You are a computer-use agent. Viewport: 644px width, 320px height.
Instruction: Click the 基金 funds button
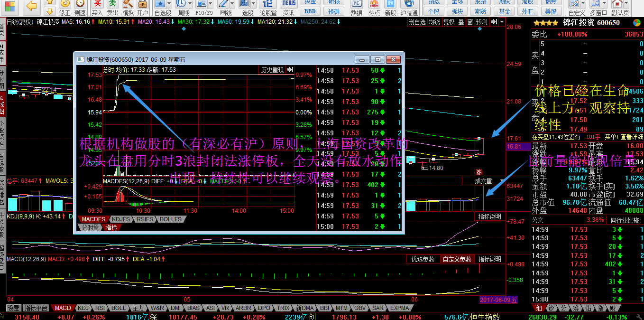(505, 11)
